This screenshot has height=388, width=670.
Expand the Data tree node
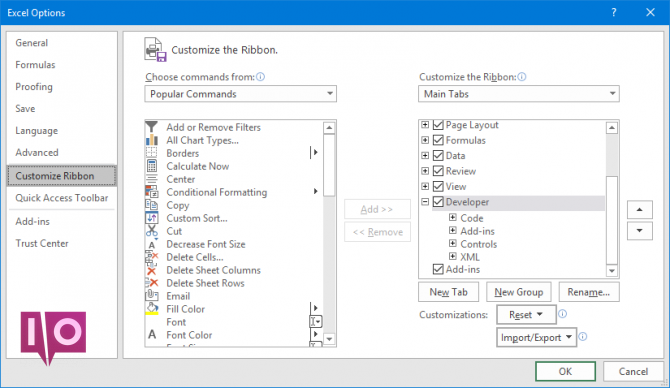pyautogui.click(x=425, y=156)
